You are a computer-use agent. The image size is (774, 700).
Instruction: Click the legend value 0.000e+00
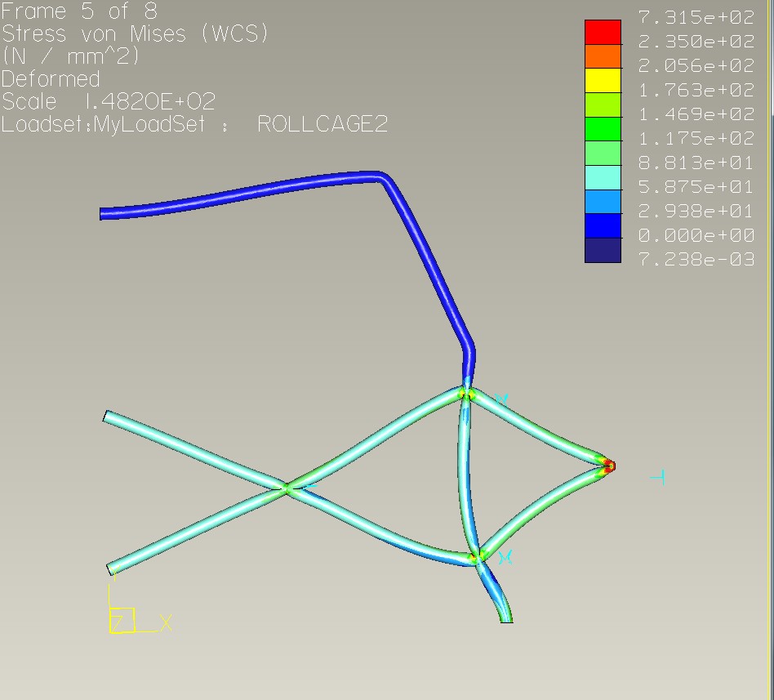click(x=696, y=235)
